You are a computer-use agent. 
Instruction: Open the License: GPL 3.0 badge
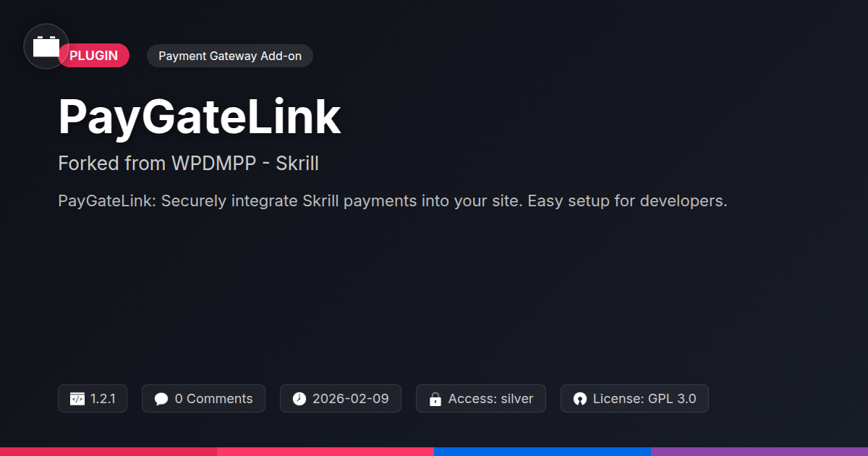(x=634, y=399)
